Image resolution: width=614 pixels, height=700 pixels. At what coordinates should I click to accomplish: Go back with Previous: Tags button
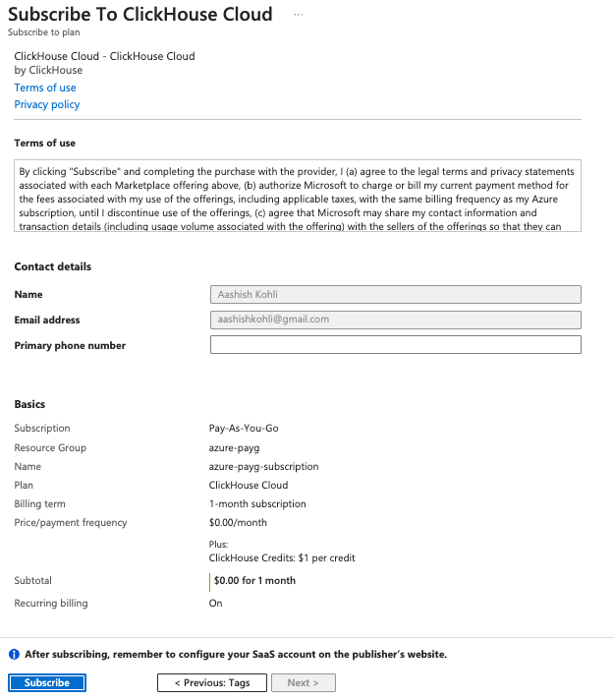[212, 682]
